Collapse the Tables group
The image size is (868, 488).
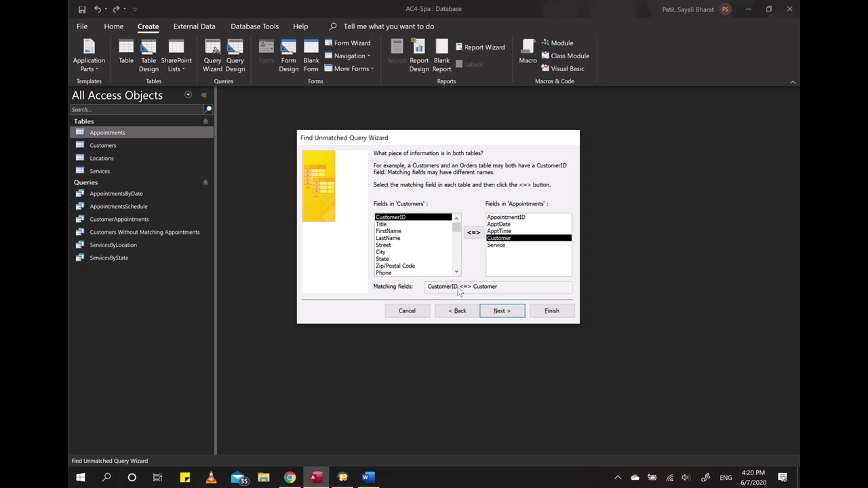point(205,121)
